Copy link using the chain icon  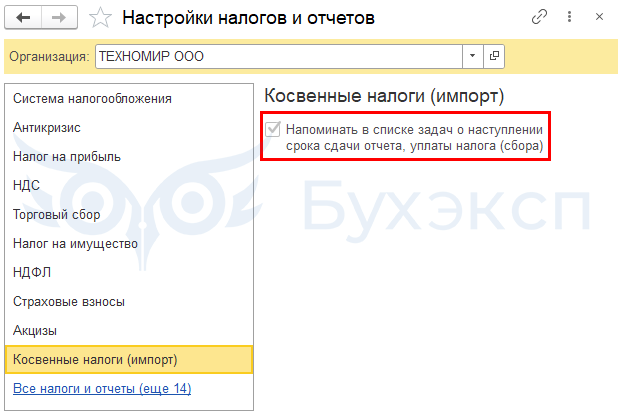[x=539, y=17]
